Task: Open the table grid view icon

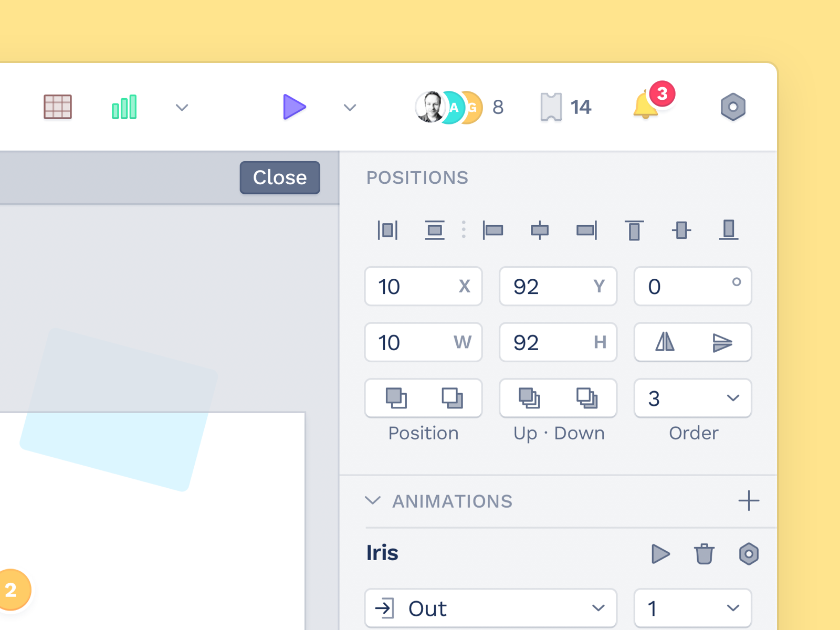Action: click(58, 107)
